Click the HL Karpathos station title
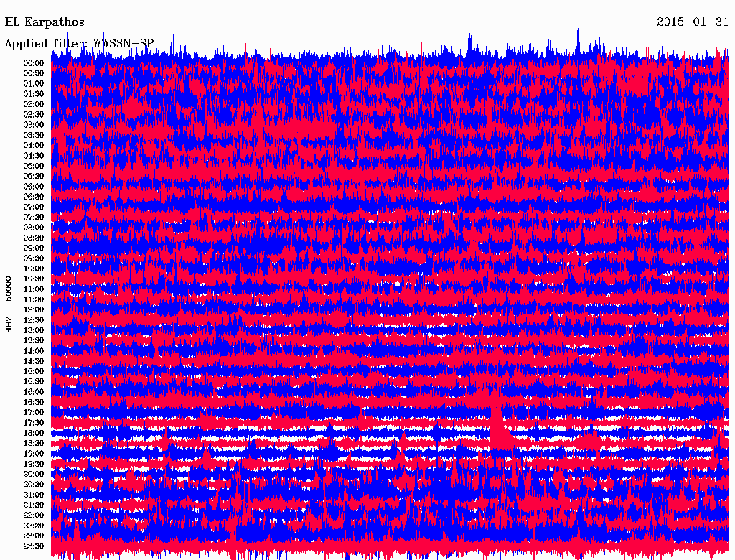The height and width of the screenshot is (560, 735). click(45, 22)
